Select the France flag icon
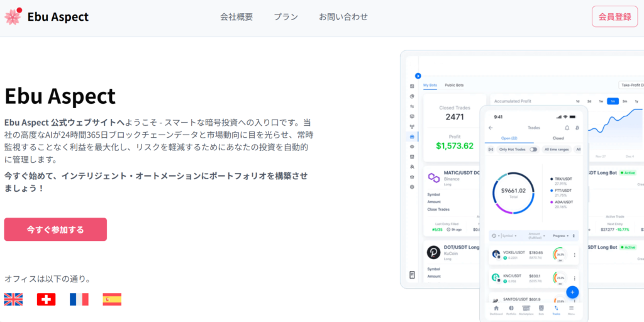Viewport: 644px width, 322px height. point(79,299)
